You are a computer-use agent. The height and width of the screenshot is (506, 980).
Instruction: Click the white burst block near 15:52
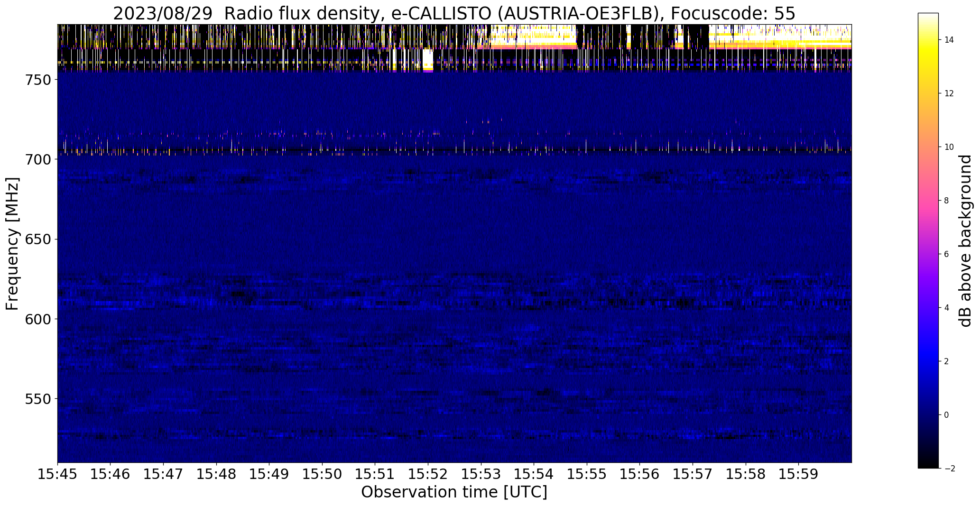428,60
